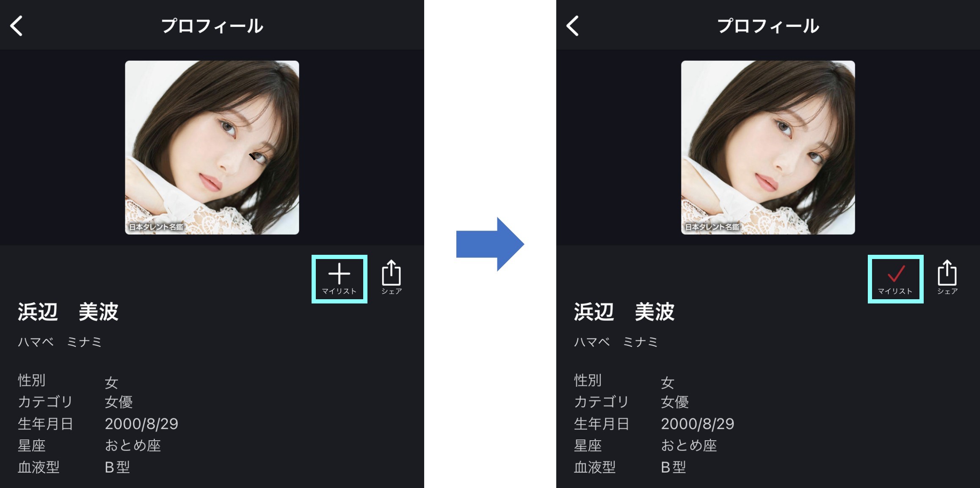
Task: Tap the back chevron in the left profile screen
Action: (17, 26)
